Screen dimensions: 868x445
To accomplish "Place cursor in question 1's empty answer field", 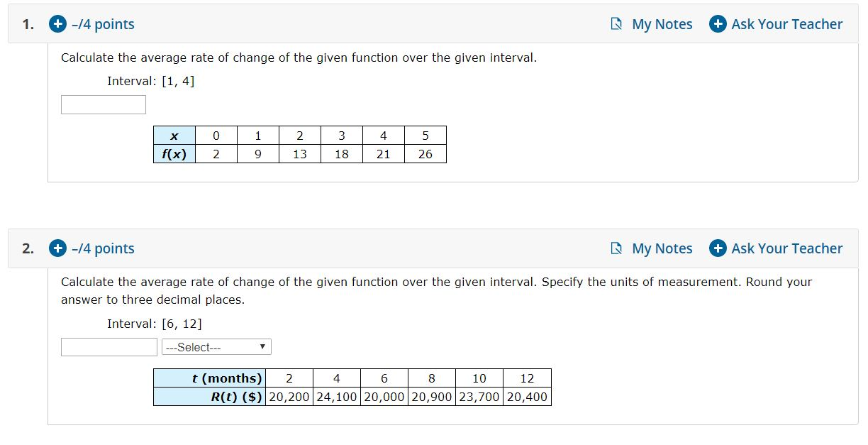I will 103,104.
